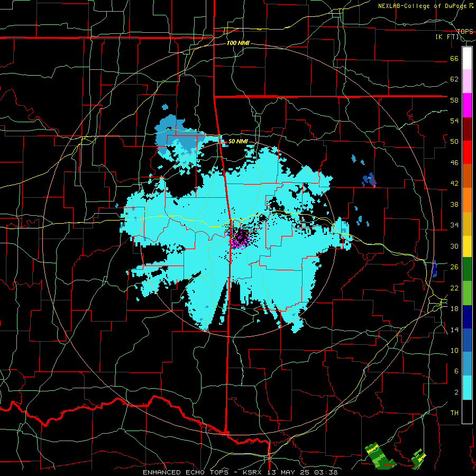Click the light green legend swatch
476x476 pixels.
pyautogui.click(x=467, y=293)
